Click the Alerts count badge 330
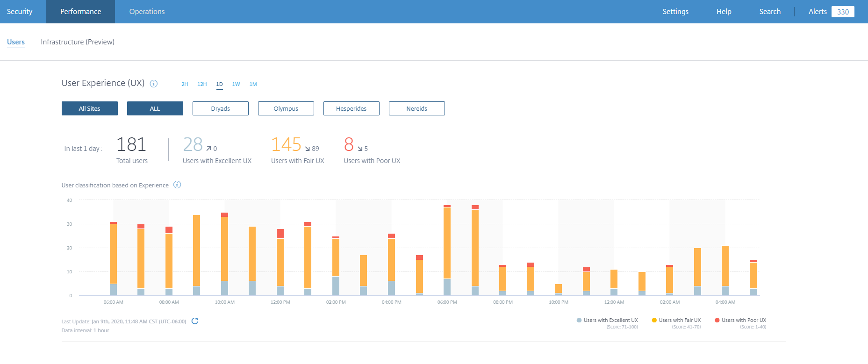 pos(842,12)
